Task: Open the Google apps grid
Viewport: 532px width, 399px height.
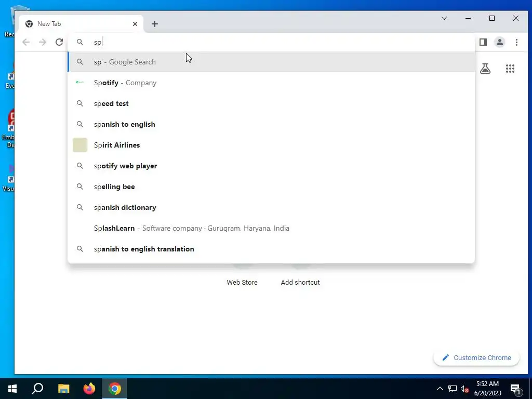Action: [x=510, y=69]
